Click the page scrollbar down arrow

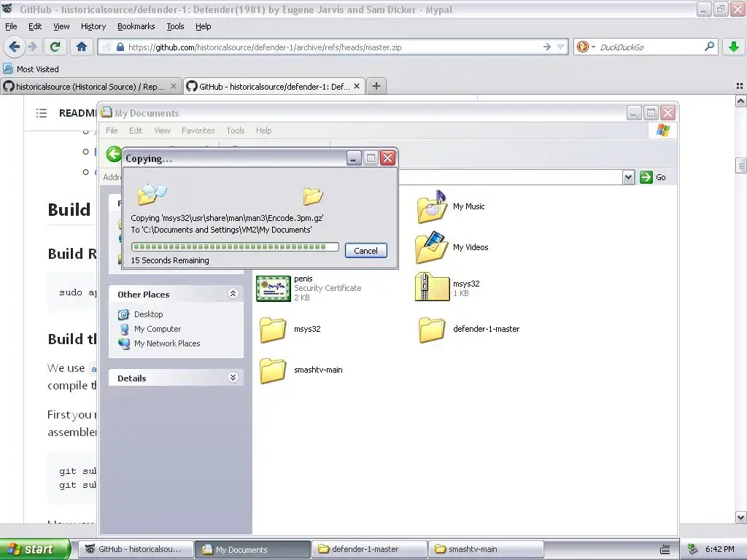[740, 517]
